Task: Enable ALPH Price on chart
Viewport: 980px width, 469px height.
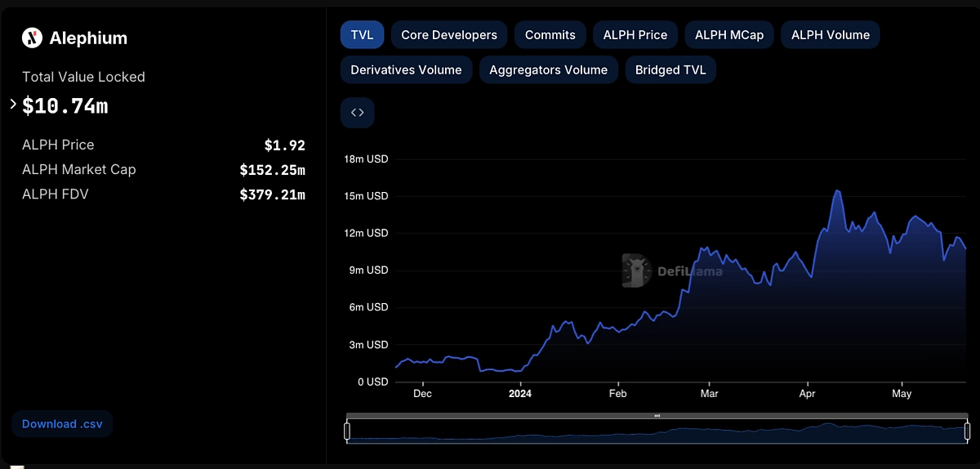Action: [x=635, y=35]
